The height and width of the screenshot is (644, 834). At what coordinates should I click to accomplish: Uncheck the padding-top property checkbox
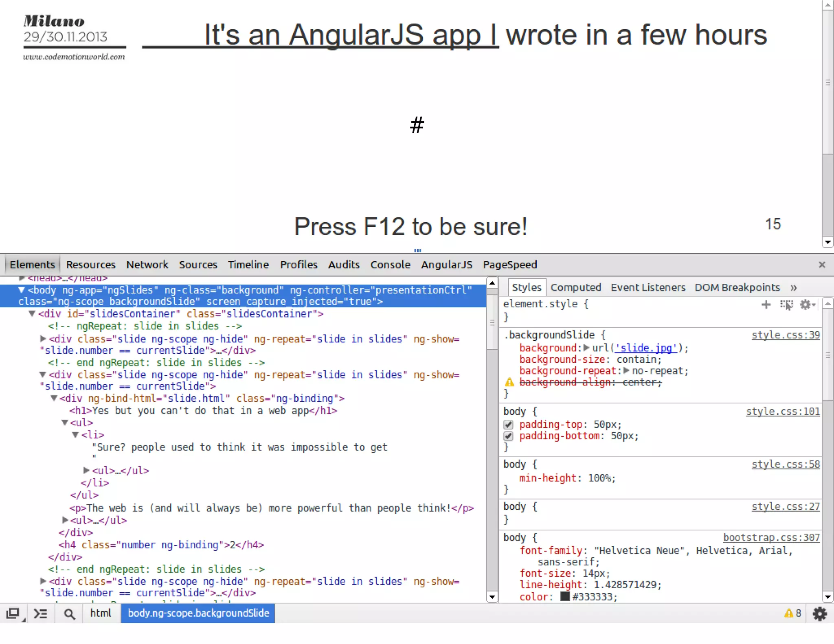508,425
